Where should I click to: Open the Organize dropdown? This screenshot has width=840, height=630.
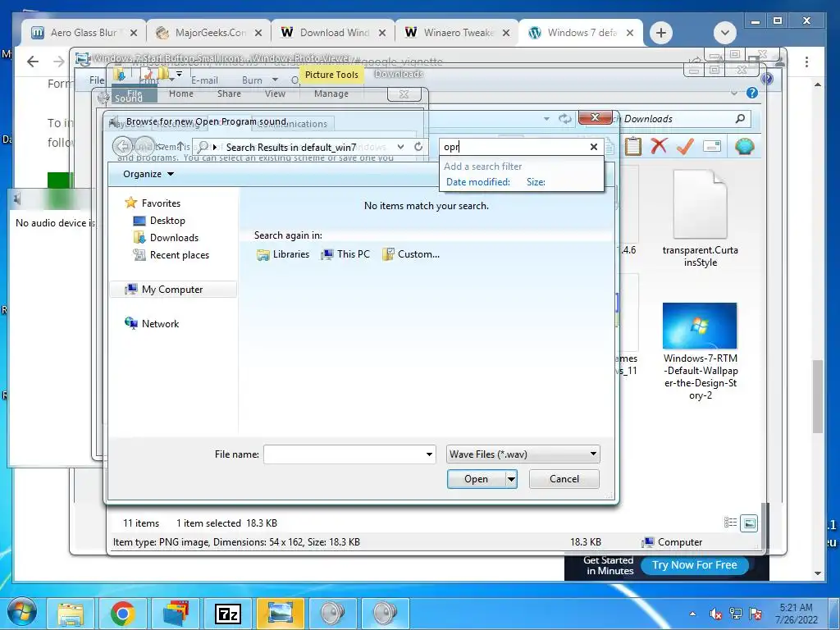pos(148,174)
